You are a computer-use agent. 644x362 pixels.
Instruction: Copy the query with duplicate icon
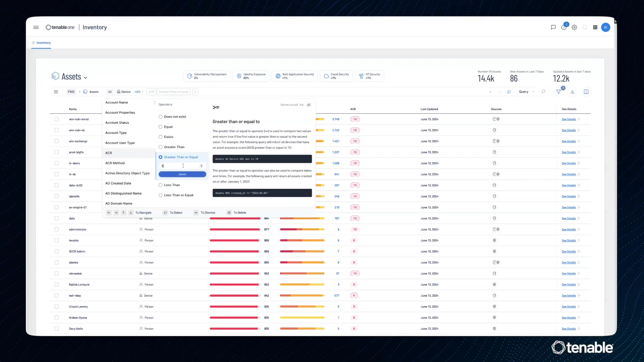509,92
